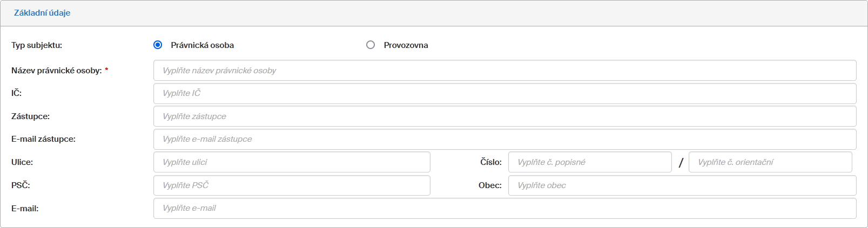The width and height of the screenshot is (868, 228).
Task: Focus the Název právnické osoby input field
Action: tap(504, 71)
